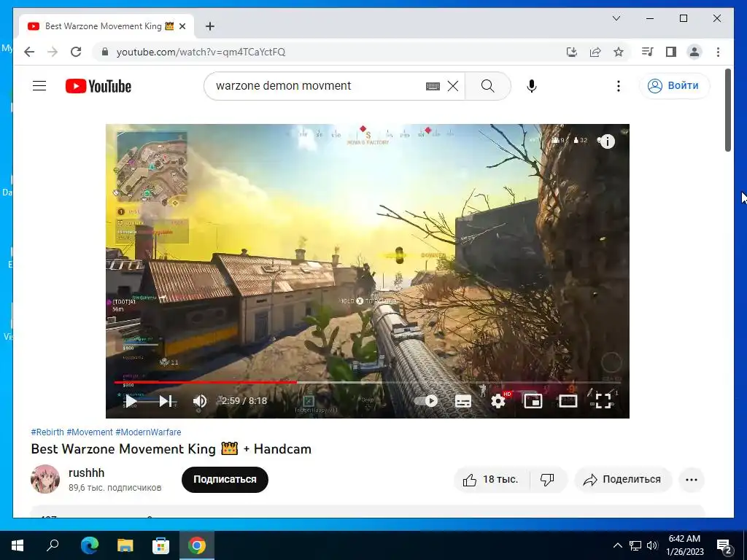This screenshot has height=560, width=747.
Task: Close the Best Warzone Movement King tab
Action: (x=182, y=26)
